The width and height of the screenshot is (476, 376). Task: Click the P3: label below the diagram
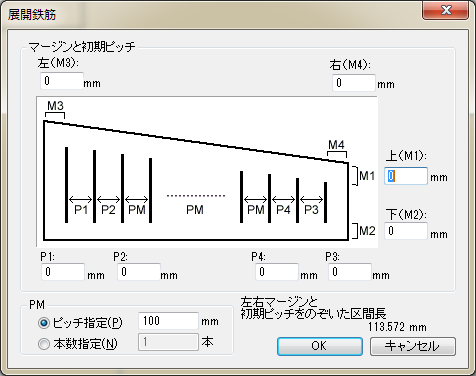(x=333, y=257)
